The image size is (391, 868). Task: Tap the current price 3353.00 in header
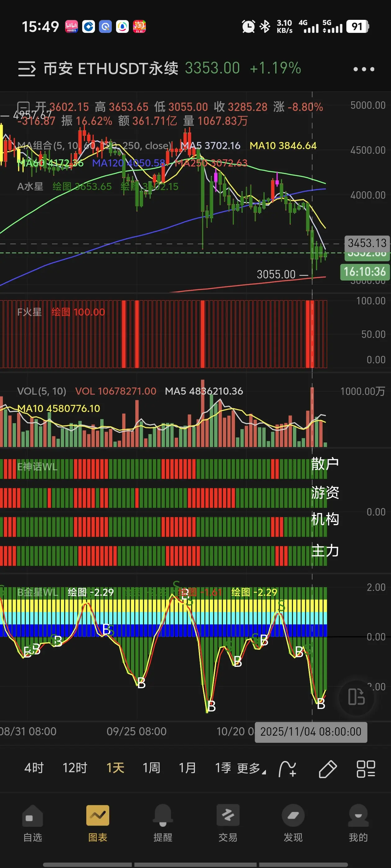(213, 69)
